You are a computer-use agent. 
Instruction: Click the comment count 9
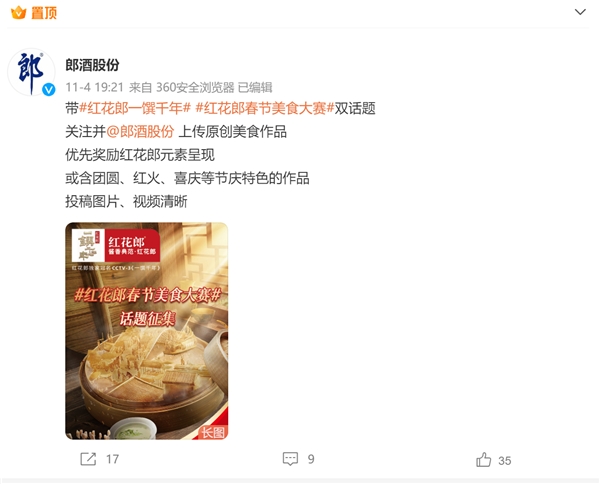click(x=311, y=459)
